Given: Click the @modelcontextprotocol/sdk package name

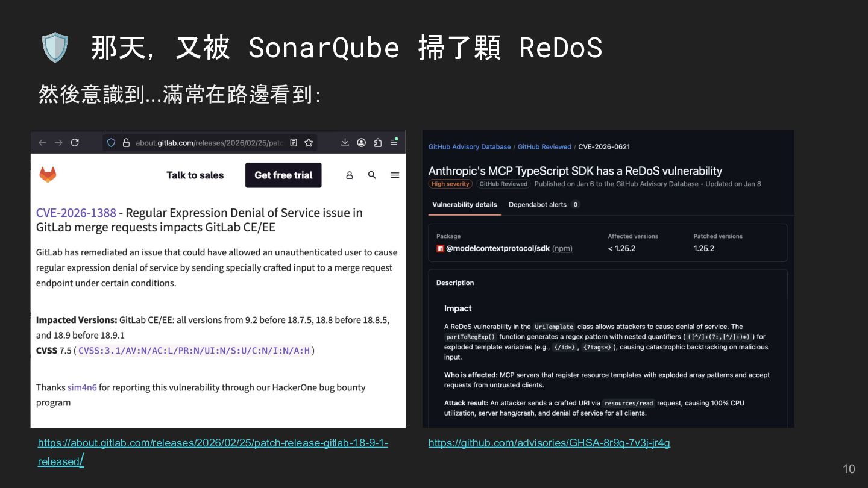Looking at the screenshot, I should tap(498, 248).
